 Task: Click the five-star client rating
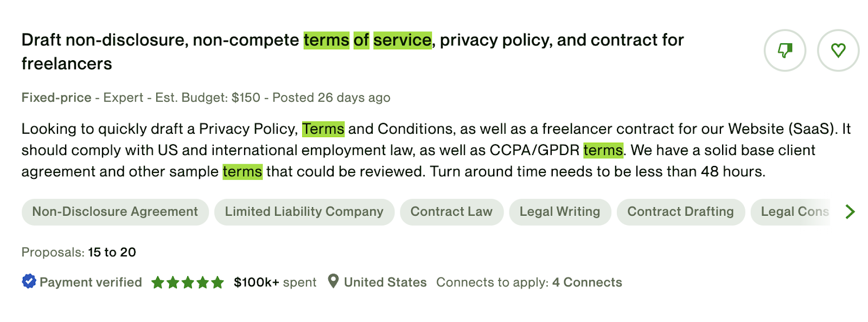(187, 282)
